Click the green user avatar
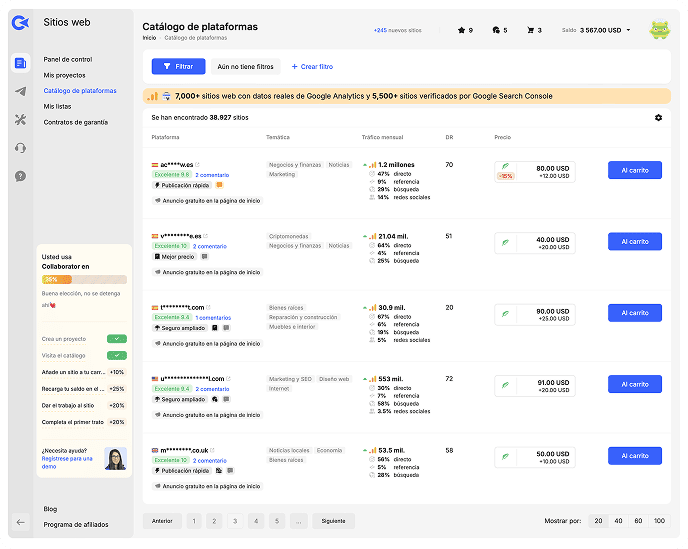The image size is (688, 549). pos(658,30)
